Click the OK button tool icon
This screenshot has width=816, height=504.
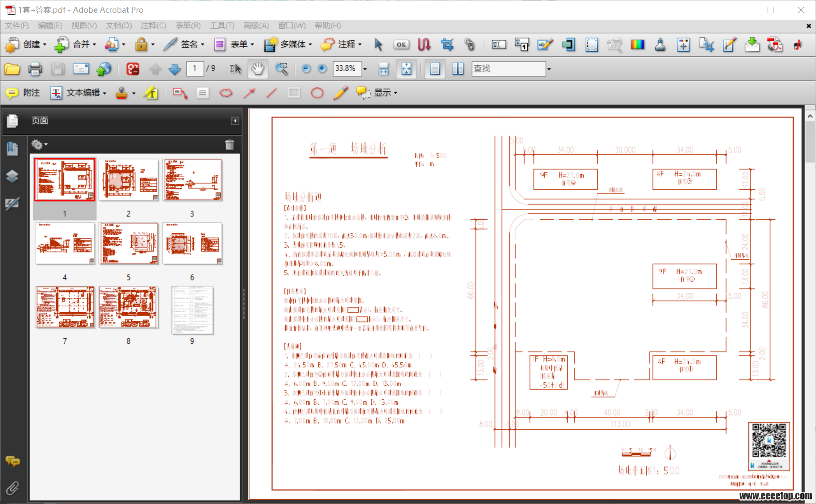pos(401,45)
